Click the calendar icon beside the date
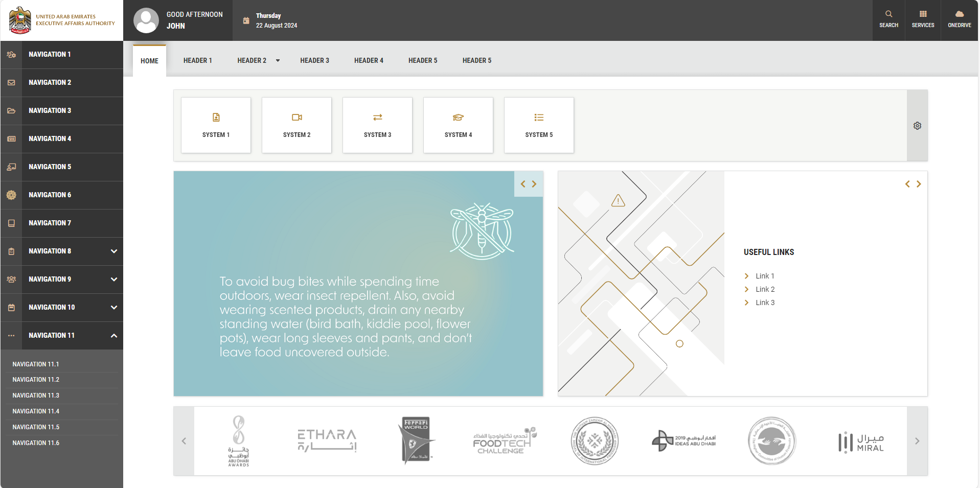Viewport: 980px width, 488px height. point(246,21)
